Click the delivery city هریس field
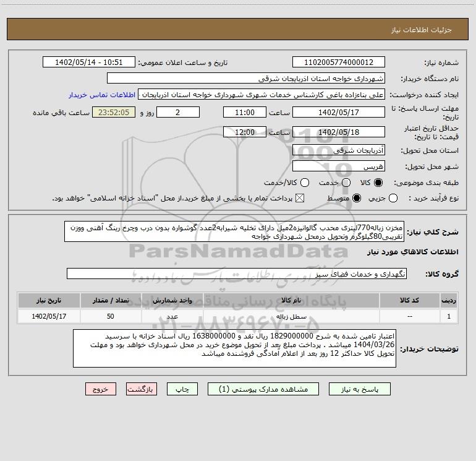 (339, 166)
